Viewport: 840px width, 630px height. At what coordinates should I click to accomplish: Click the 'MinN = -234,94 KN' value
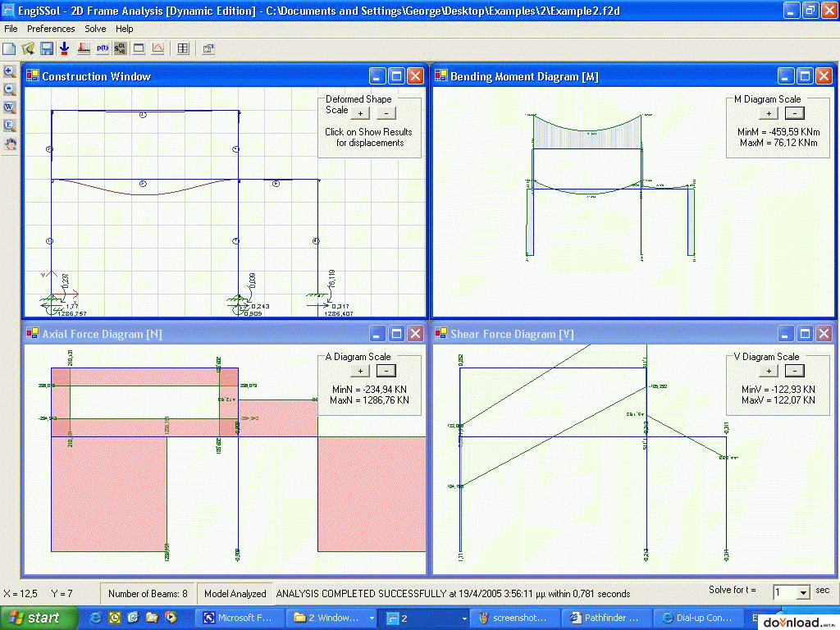coord(370,390)
